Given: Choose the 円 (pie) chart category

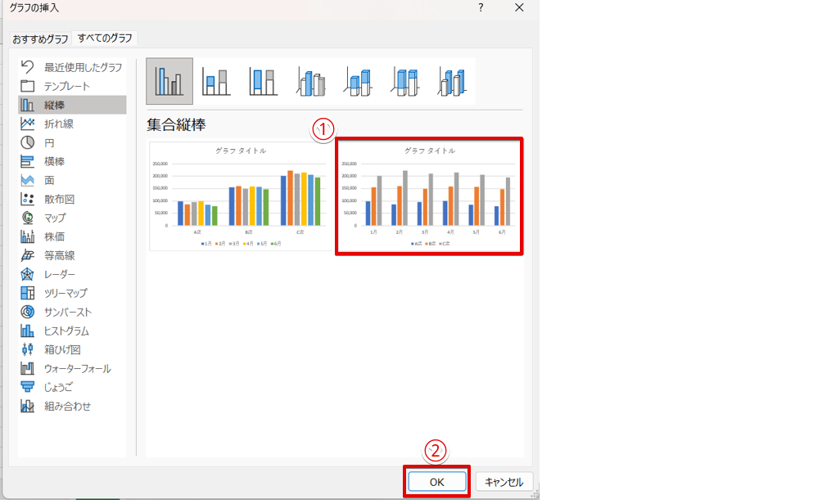Looking at the screenshot, I should (x=49, y=142).
